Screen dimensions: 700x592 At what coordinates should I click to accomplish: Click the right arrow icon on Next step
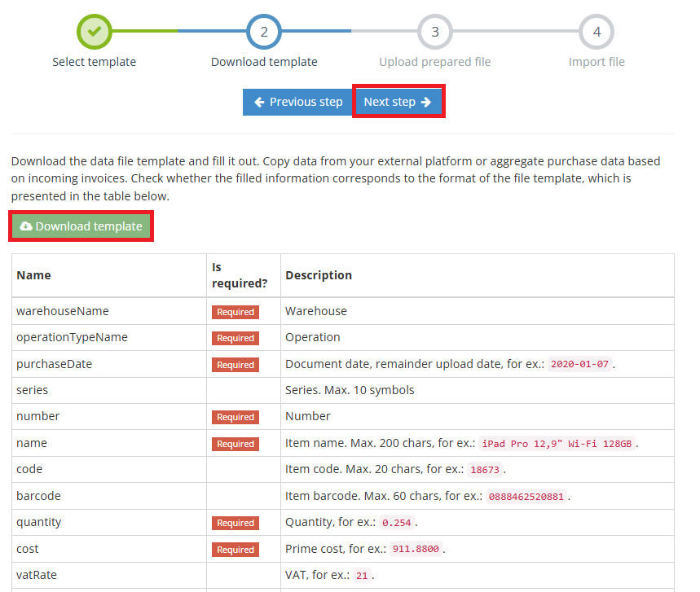pos(426,102)
